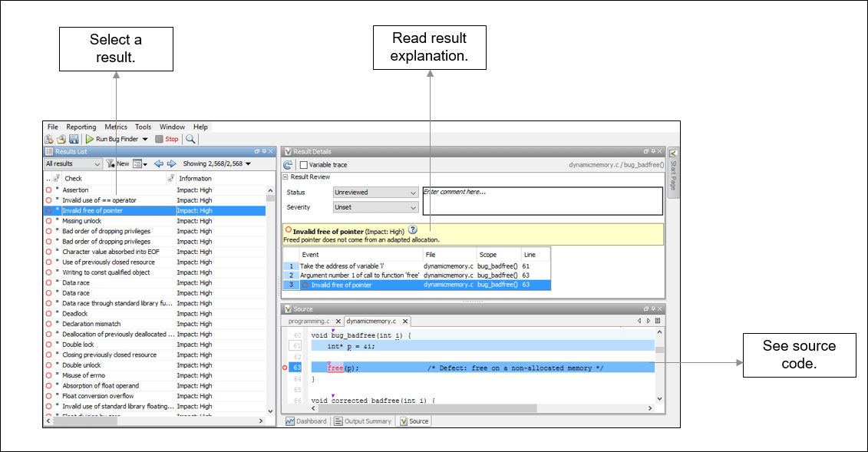Switch to the bottom Source tab
The width and height of the screenshot is (868, 452).
tap(414, 421)
